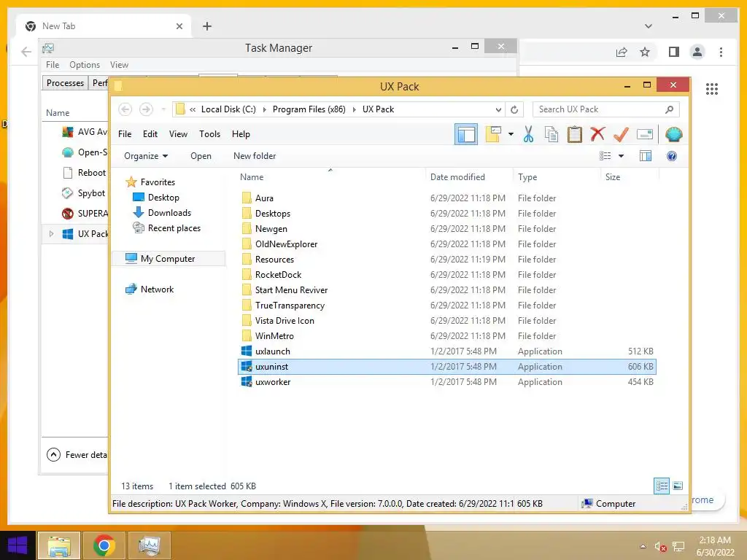
Task: Select the RocketDock folder
Action: click(278, 275)
